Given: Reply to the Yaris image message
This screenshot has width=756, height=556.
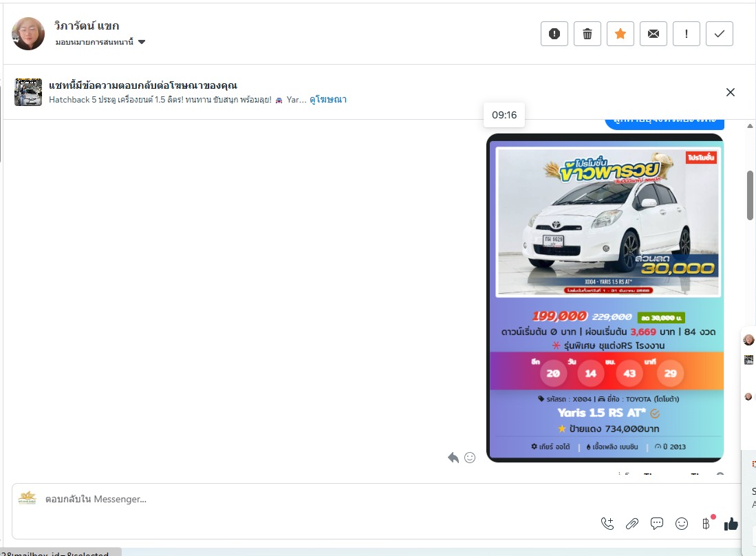Looking at the screenshot, I should pyautogui.click(x=453, y=457).
